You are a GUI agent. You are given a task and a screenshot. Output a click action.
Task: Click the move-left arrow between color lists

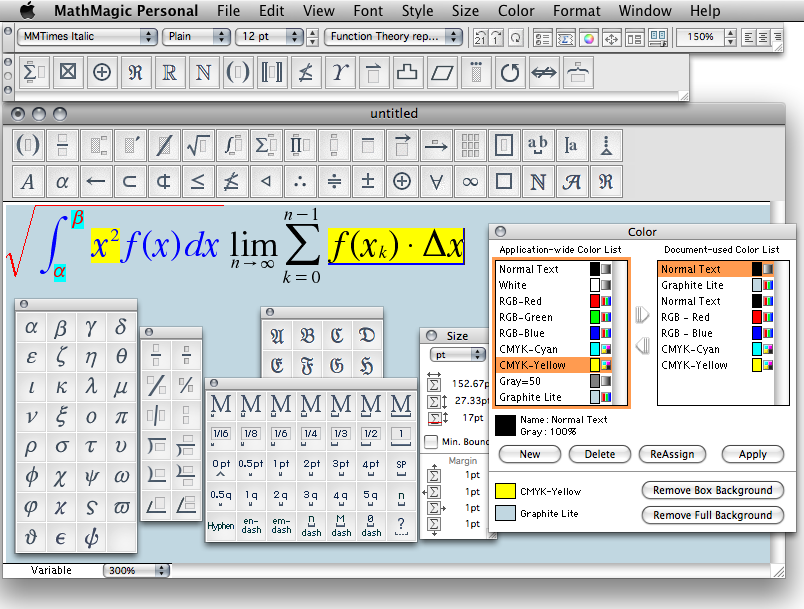[x=642, y=346]
